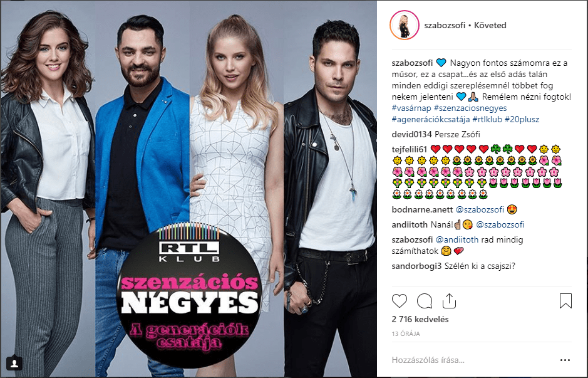The image size is (588, 378).
Task: Share the post via share icon
Action: pyautogui.click(x=449, y=301)
